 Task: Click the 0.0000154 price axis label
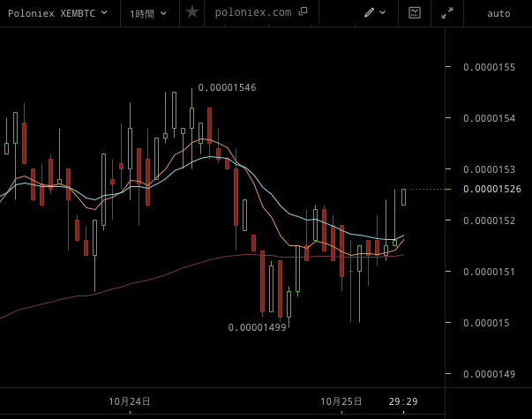pos(489,118)
